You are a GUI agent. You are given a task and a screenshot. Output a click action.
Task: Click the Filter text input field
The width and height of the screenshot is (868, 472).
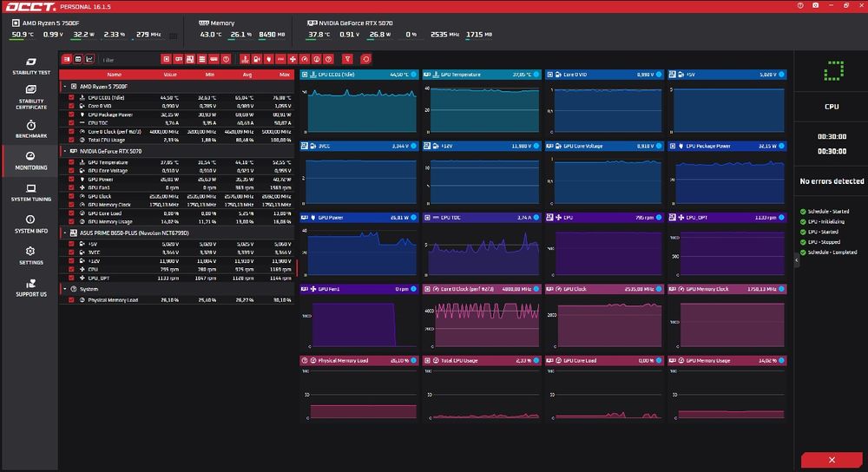(128, 60)
